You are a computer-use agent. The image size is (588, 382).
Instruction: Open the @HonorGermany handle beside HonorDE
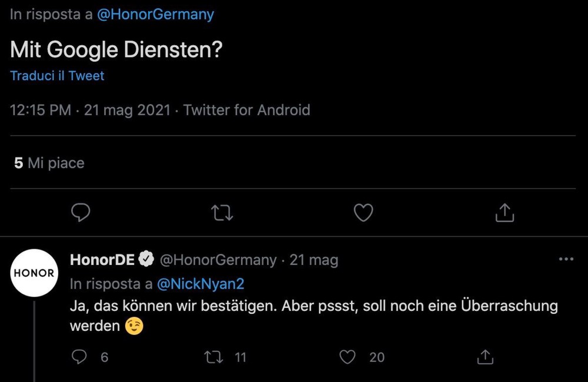pyautogui.click(x=218, y=260)
